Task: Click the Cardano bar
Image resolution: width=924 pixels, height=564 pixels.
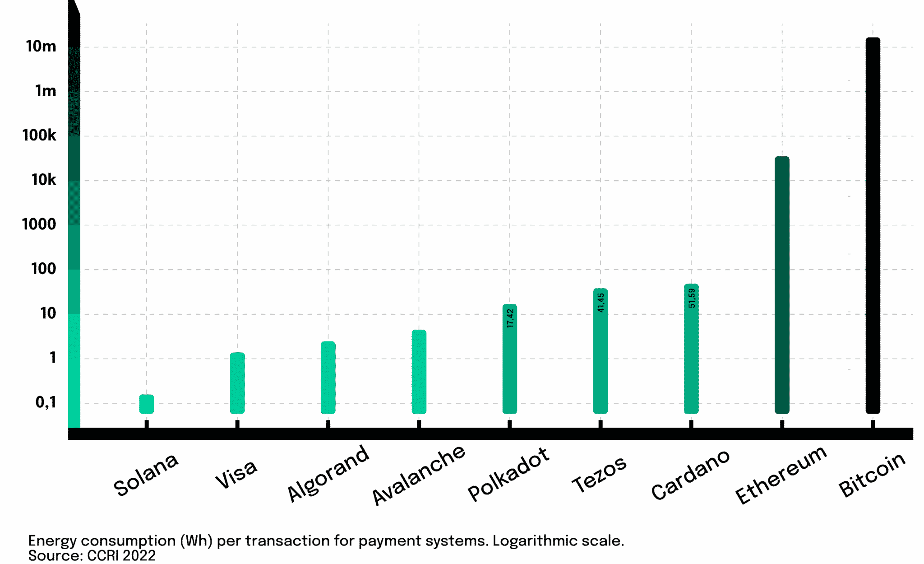Action: coord(691,349)
